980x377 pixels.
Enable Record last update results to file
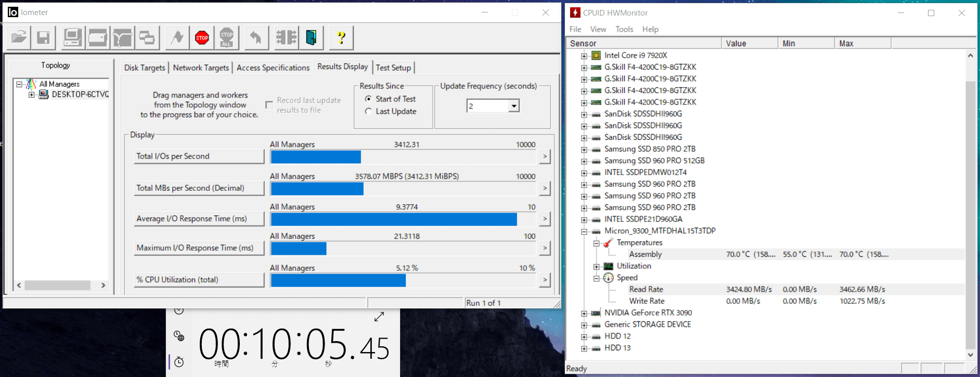[x=269, y=105]
